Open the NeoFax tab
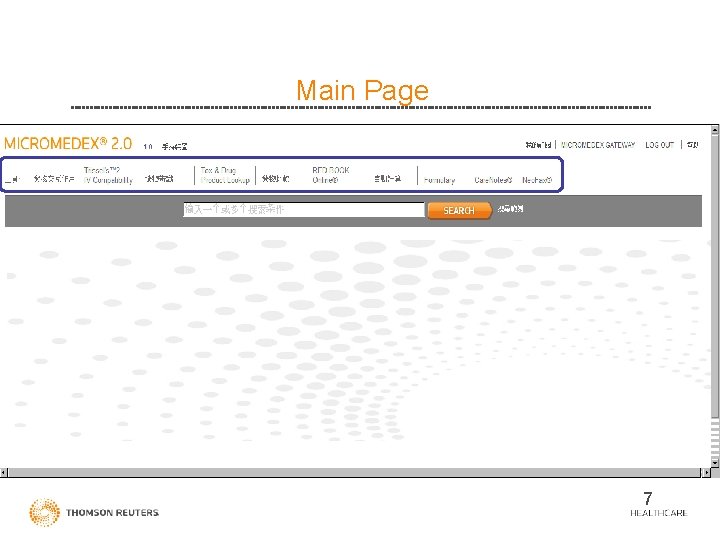The image size is (720, 540). click(x=537, y=180)
